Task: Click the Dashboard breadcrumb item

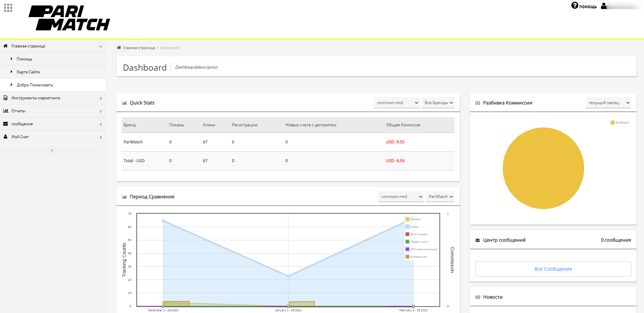Action: pos(170,48)
